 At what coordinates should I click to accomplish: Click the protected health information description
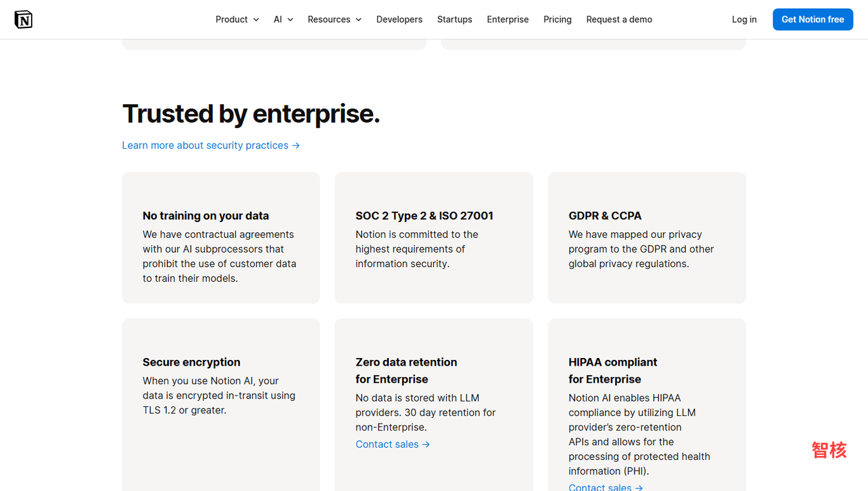(x=639, y=434)
